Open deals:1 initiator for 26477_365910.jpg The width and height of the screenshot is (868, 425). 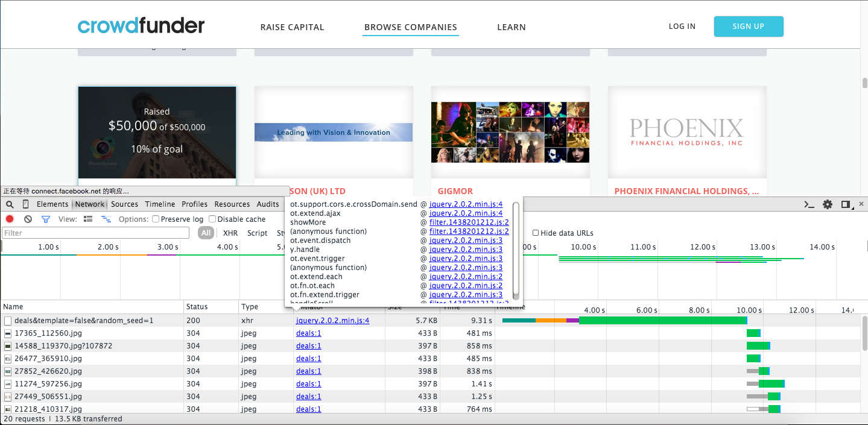click(308, 359)
